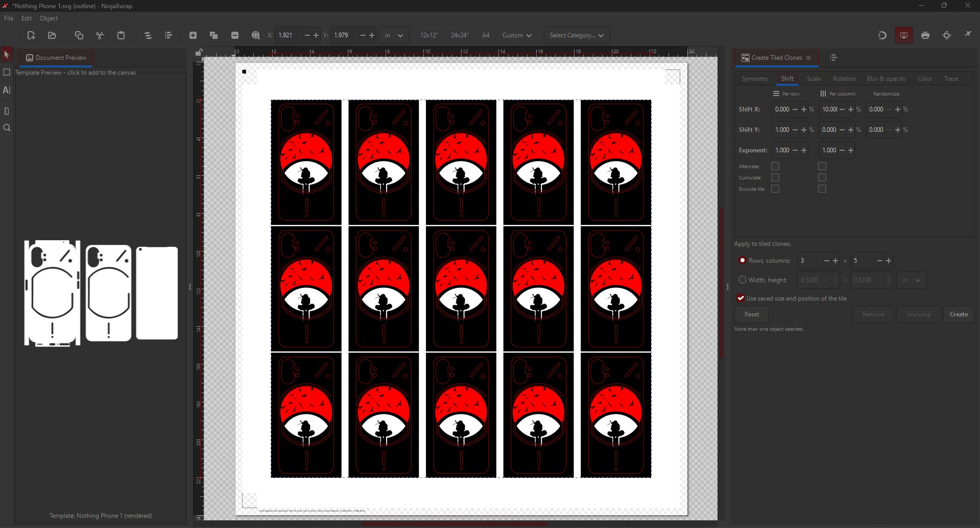This screenshot has width=980, height=528.
Task: Click the open folder icon
Action: 52,35
